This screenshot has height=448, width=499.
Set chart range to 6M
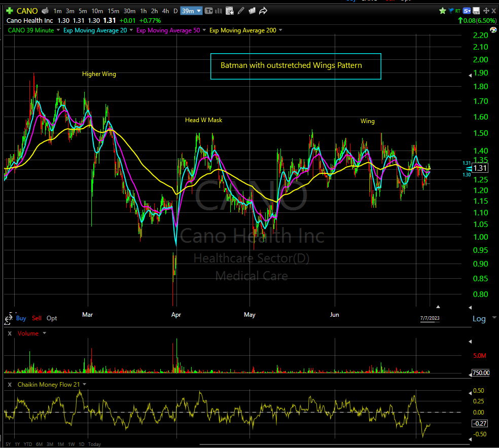[x=39, y=444]
